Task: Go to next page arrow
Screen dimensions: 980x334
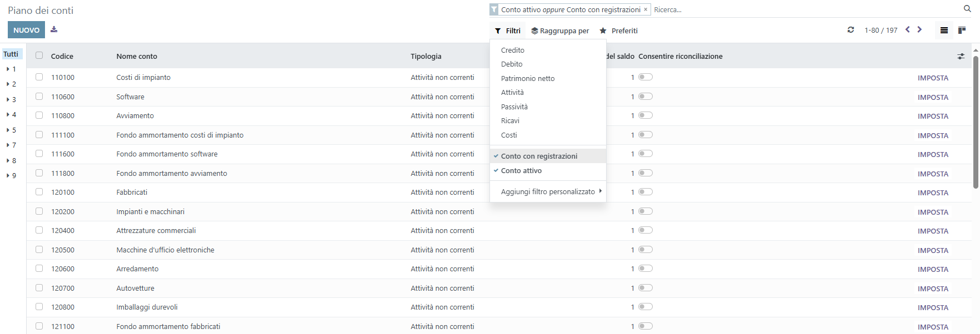Action: [x=919, y=30]
